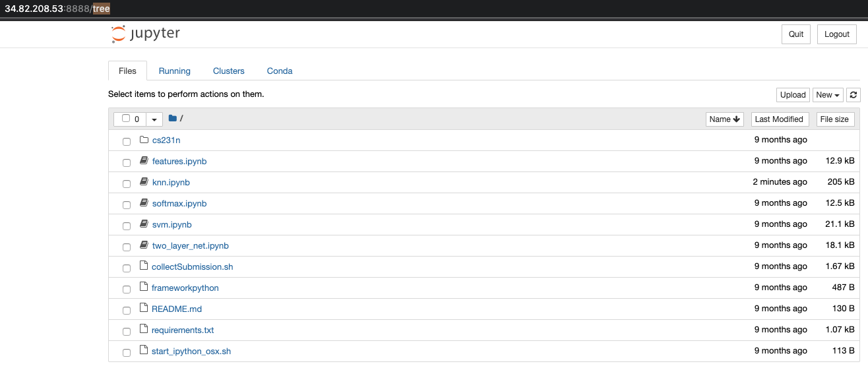The image size is (868, 370).
Task: Refresh the notebook list with the refresh icon
Action: (x=853, y=95)
